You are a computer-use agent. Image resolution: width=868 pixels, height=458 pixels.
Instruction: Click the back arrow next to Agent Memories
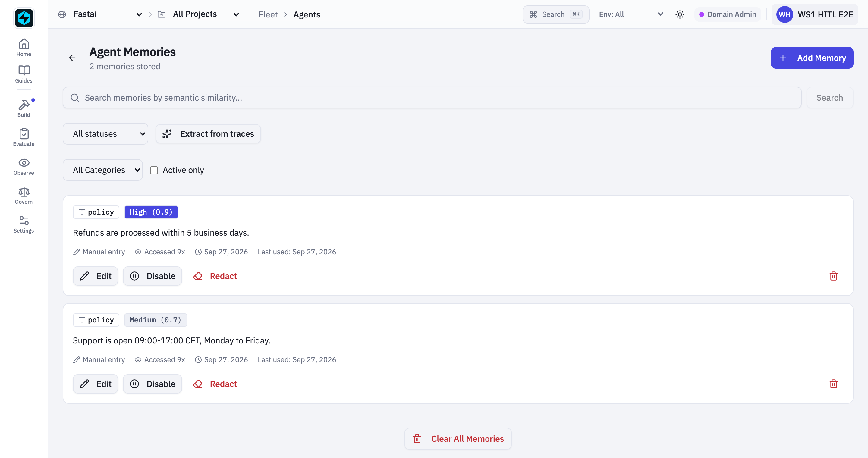click(72, 58)
